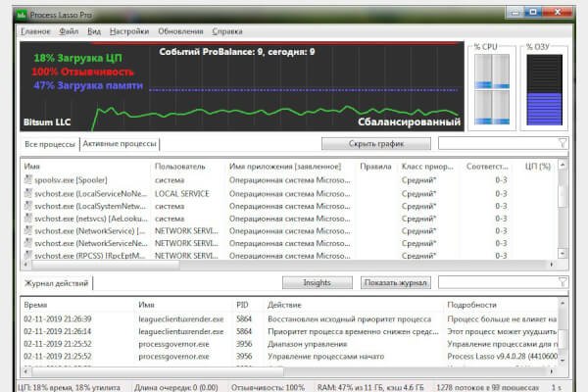This screenshot has width=588, height=392.
Task: Click the process list horizontal scrollbar thumb
Action: point(105,265)
